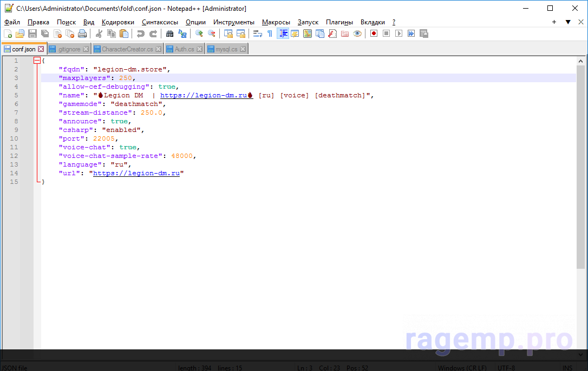Toggle the indent guide button
The height and width of the screenshot is (371, 588).
click(283, 34)
